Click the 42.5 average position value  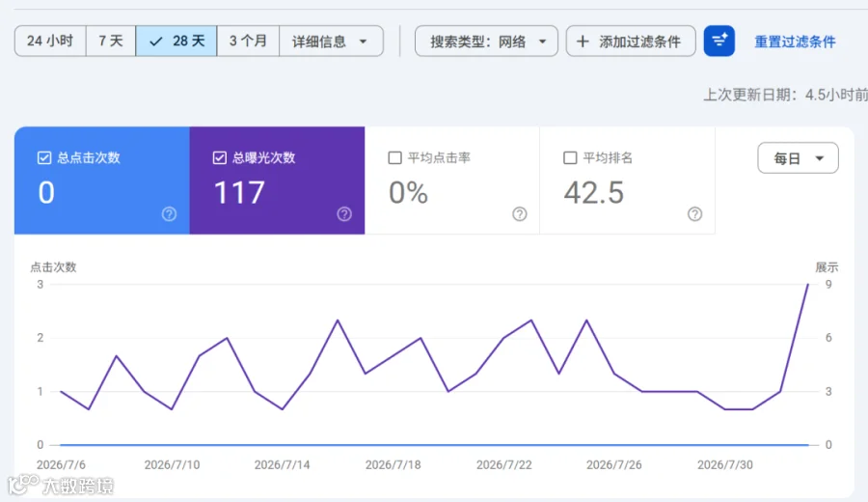coord(594,193)
